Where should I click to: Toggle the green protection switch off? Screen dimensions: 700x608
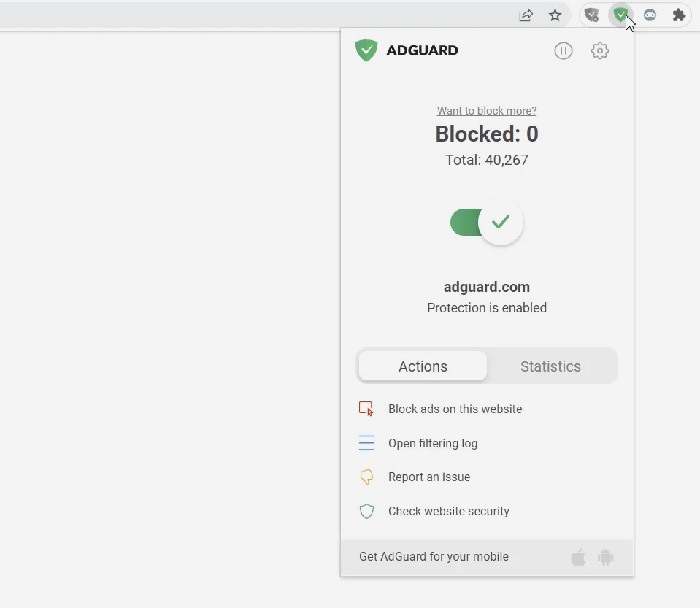(x=487, y=223)
